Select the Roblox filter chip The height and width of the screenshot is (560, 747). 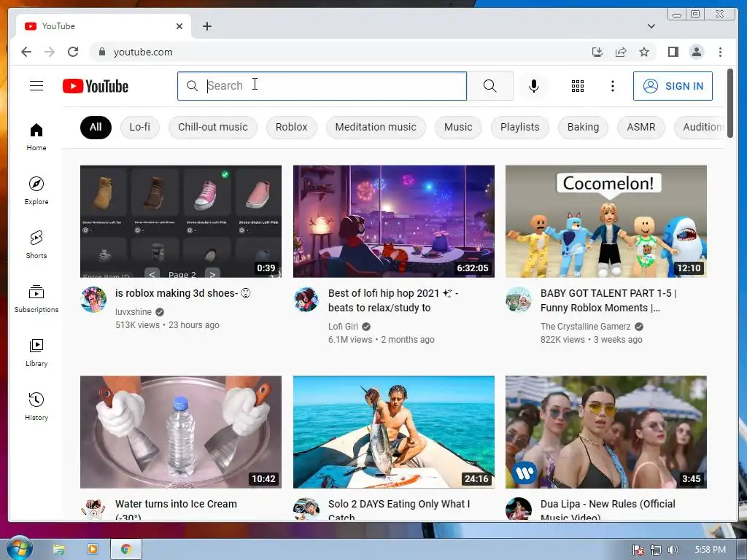(x=291, y=127)
